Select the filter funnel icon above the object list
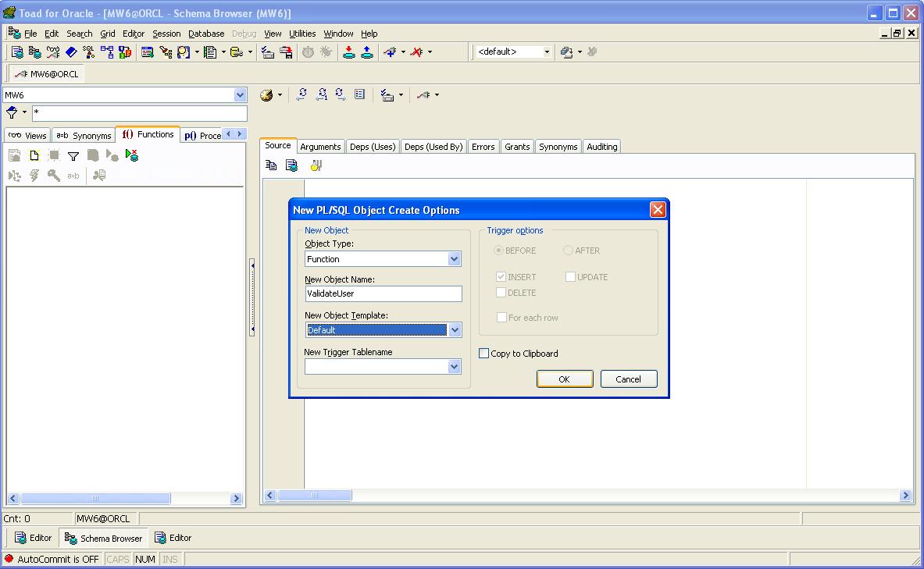The image size is (924, 569). point(73,155)
